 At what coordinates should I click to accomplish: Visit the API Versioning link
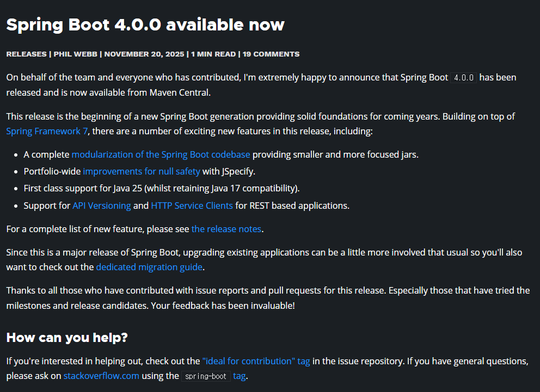[102, 206]
